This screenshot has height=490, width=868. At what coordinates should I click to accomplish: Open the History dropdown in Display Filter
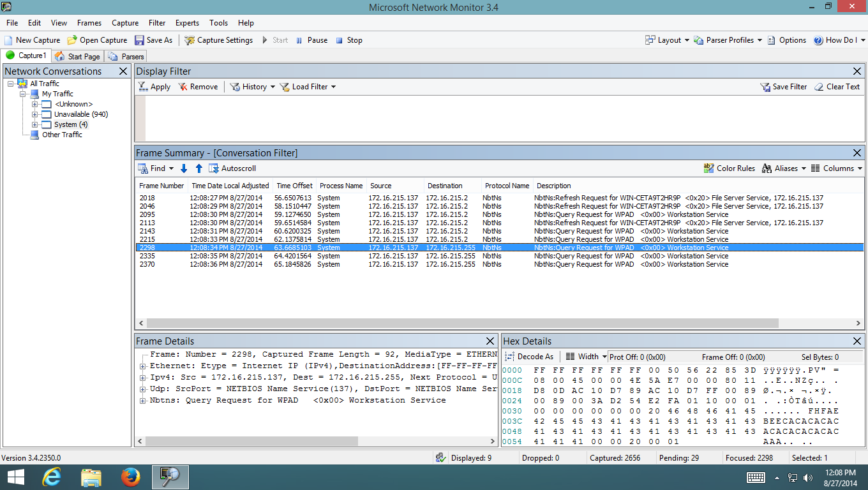tap(273, 87)
